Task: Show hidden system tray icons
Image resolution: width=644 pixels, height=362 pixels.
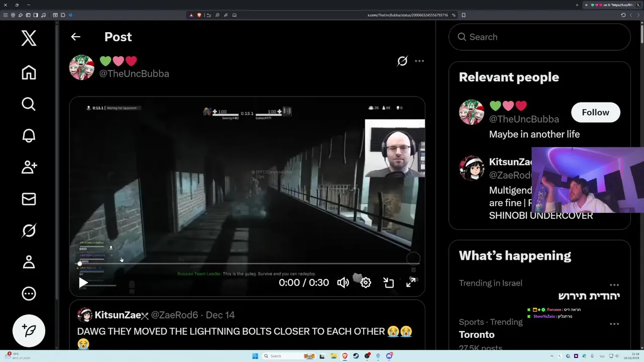Action: [x=551, y=356]
